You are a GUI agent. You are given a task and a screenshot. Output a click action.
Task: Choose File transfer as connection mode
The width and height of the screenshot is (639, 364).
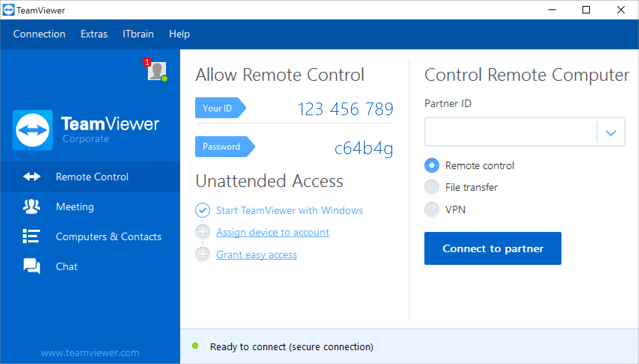[432, 187]
